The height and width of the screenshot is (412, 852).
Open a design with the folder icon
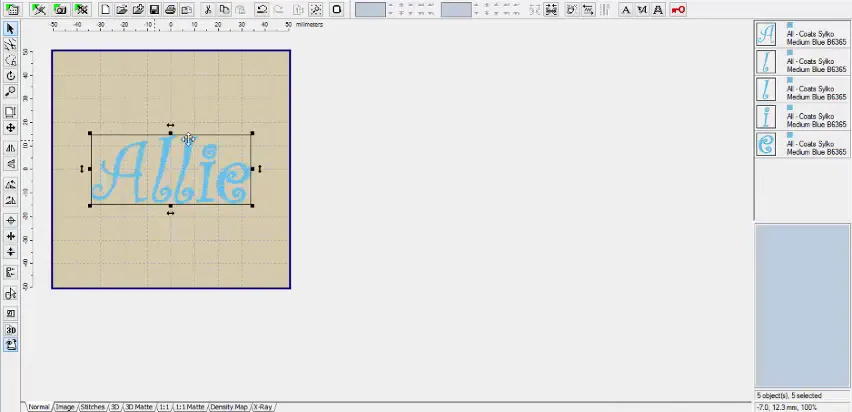122,9
